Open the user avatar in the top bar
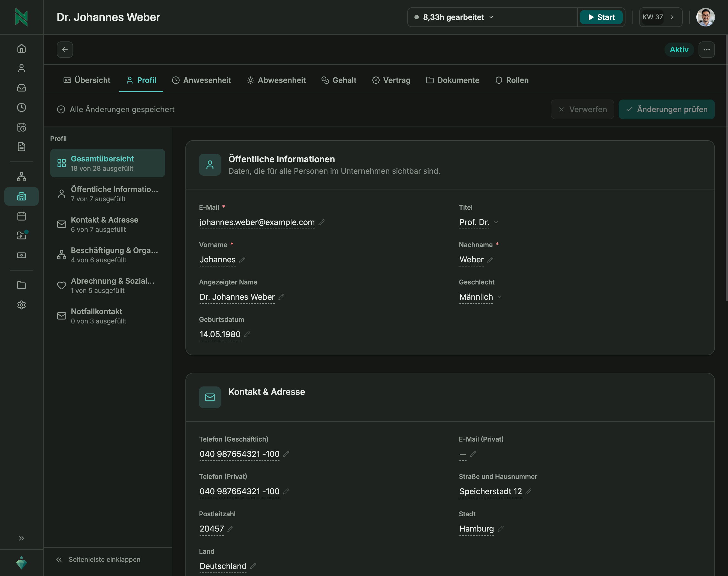 [x=705, y=17]
